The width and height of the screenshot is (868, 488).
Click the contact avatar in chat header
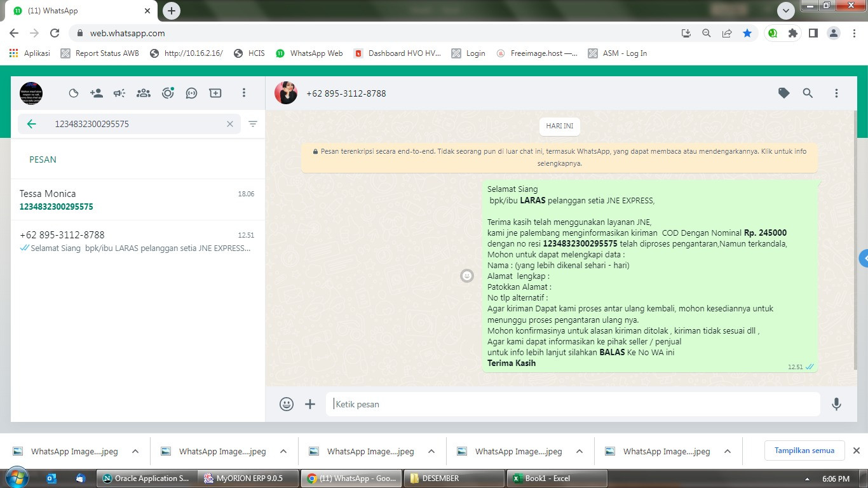click(286, 93)
